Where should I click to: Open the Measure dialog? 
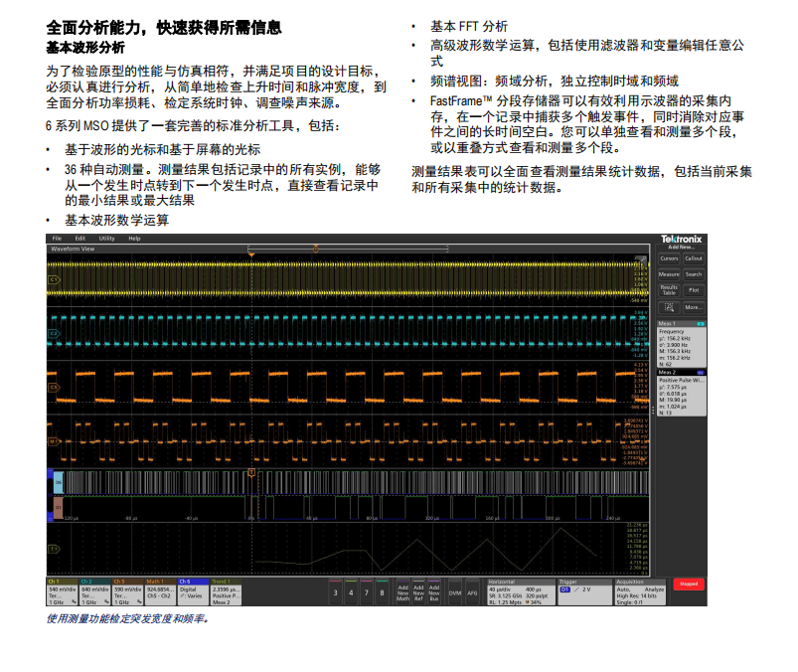coord(669,274)
